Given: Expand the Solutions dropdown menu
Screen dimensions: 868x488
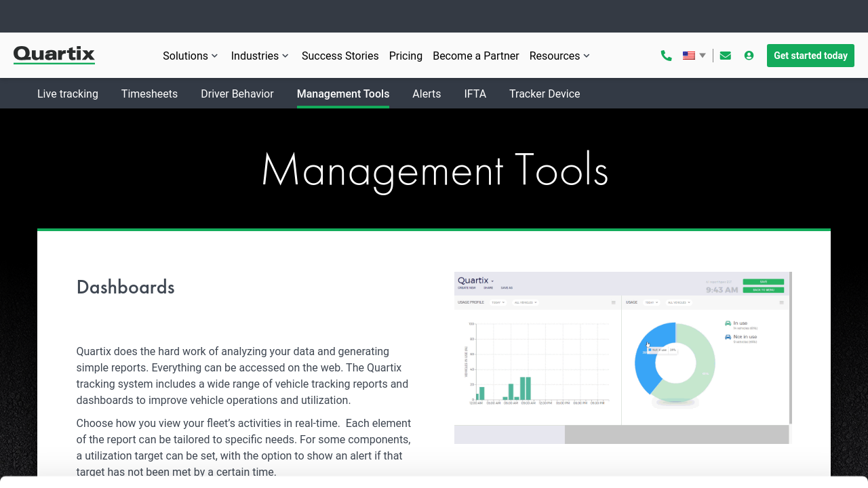Looking at the screenshot, I should pyautogui.click(x=190, y=56).
